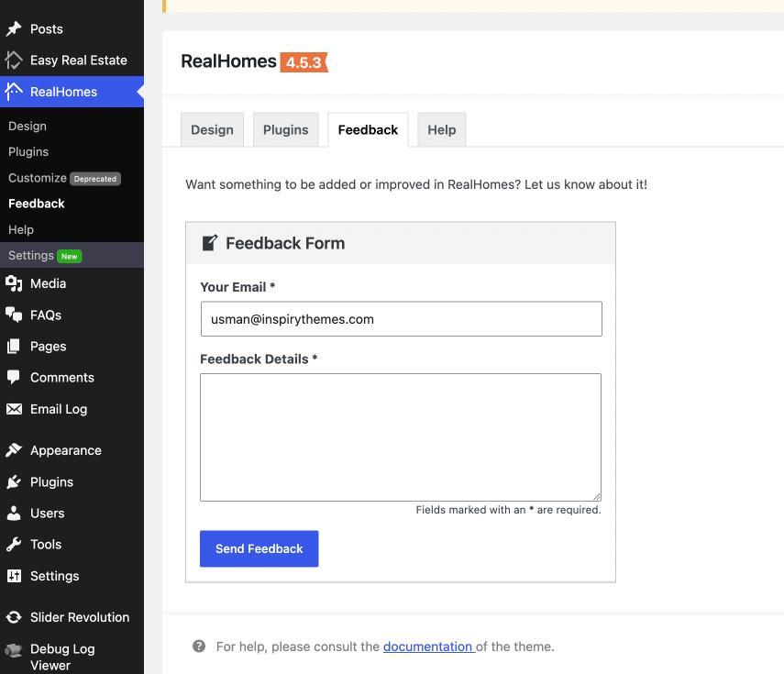The width and height of the screenshot is (784, 674).
Task: Click the Feedback Form heading text
Action: [x=285, y=243]
